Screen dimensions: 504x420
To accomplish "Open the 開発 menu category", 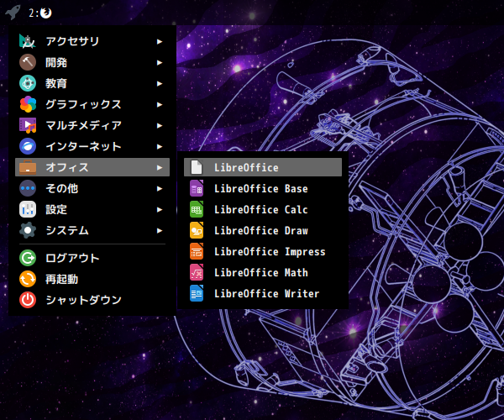I will point(92,62).
